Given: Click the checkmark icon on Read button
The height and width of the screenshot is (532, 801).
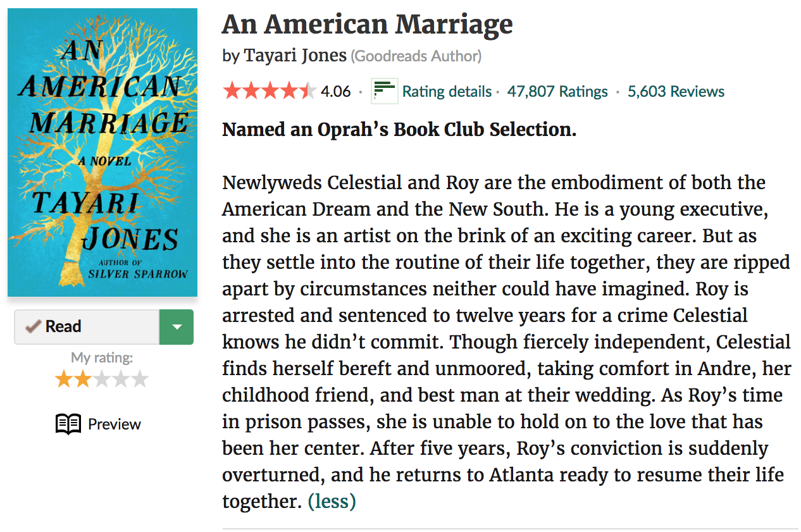Looking at the screenshot, I should (x=34, y=326).
